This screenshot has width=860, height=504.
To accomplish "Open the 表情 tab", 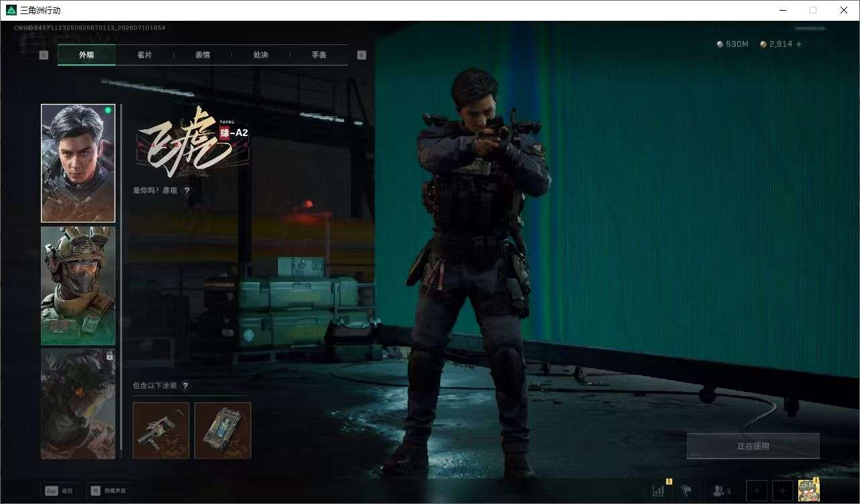I will (203, 55).
